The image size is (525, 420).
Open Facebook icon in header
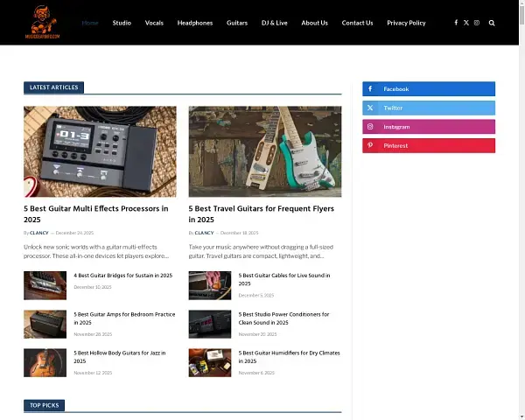[456, 23]
